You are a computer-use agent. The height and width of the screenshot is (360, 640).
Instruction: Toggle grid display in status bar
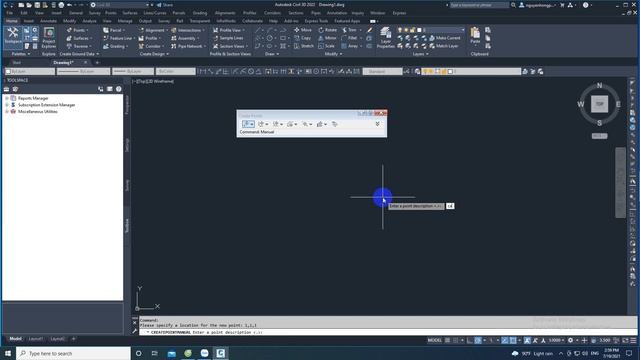tap(448, 340)
